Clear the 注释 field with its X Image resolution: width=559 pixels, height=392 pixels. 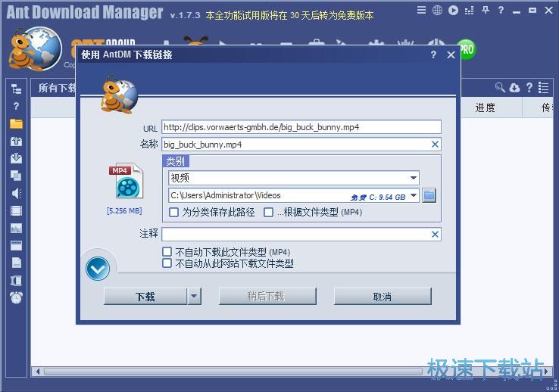pyautogui.click(x=435, y=235)
